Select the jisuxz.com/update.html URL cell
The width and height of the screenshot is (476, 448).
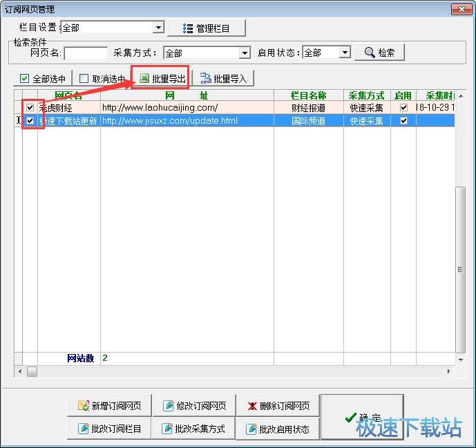[187, 120]
